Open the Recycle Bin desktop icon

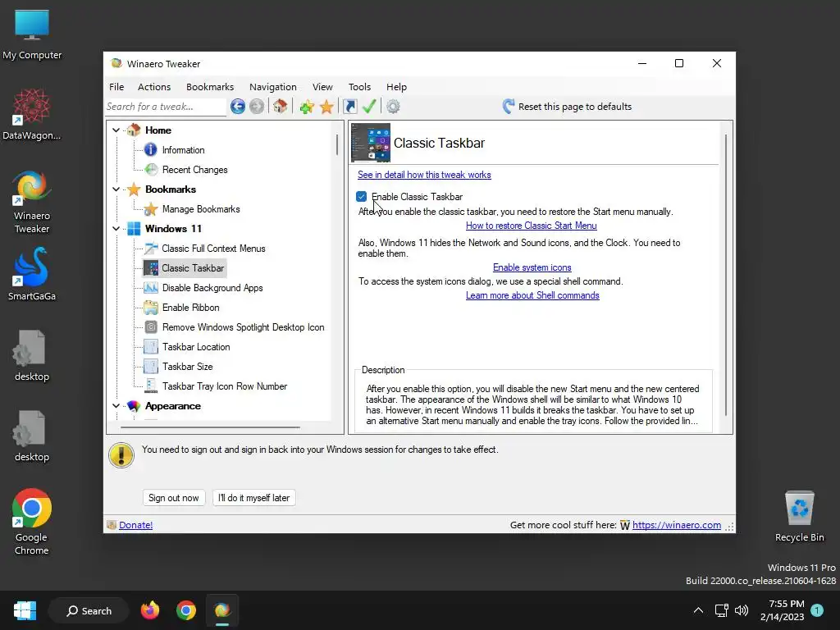(799, 517)
